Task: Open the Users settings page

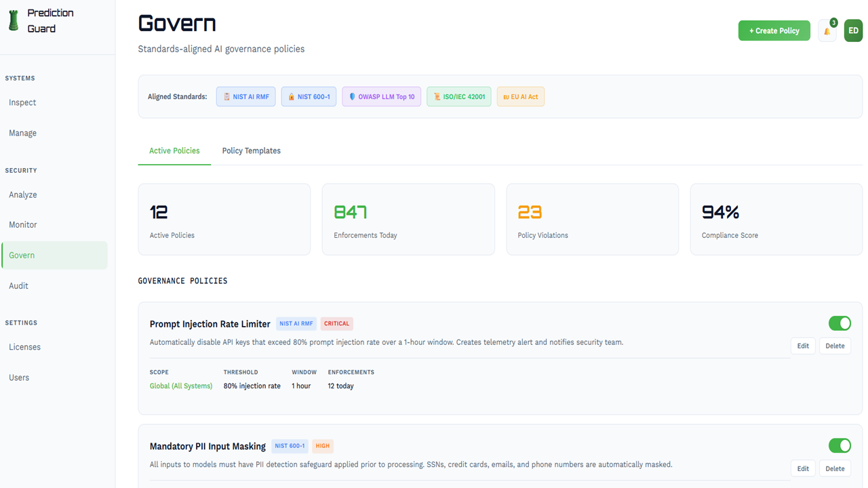Action: [x=54, y=378]
